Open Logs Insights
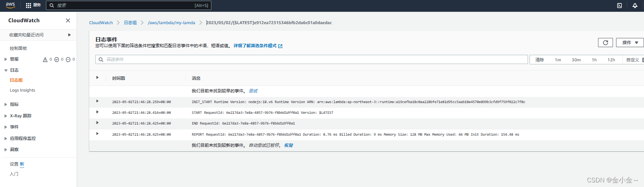 [x=23, y=90]
